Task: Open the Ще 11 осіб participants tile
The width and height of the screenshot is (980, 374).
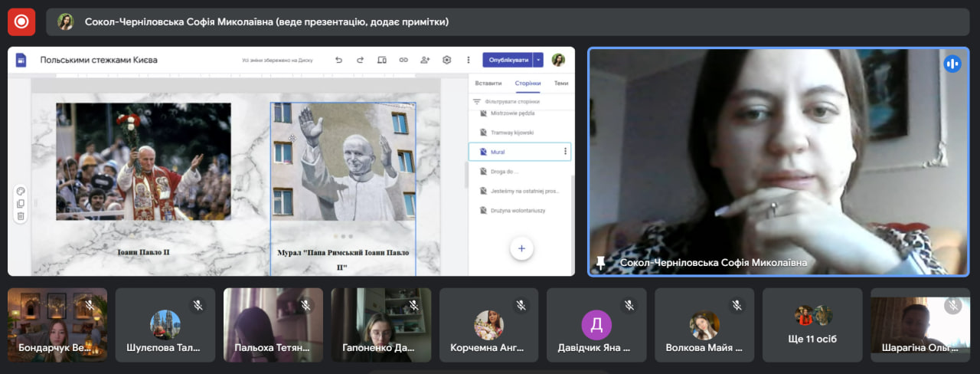Action: [x=812, y=325]
